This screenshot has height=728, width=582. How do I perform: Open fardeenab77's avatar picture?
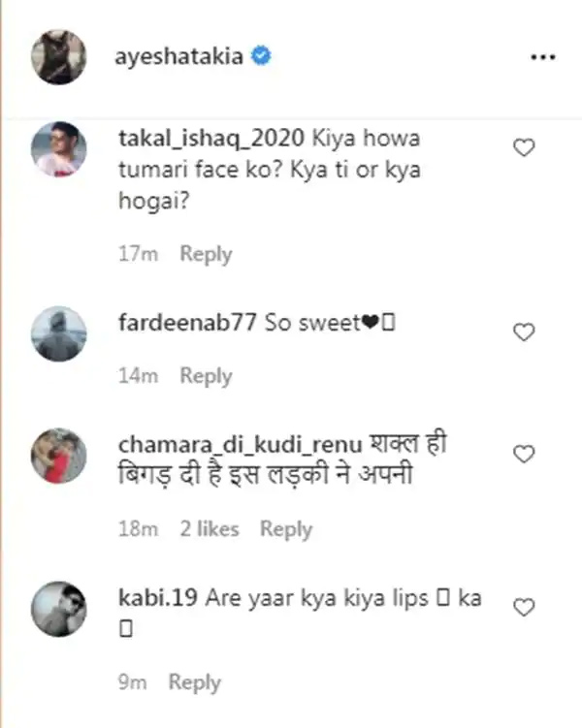pyautogui.click(x=59, y=333)
